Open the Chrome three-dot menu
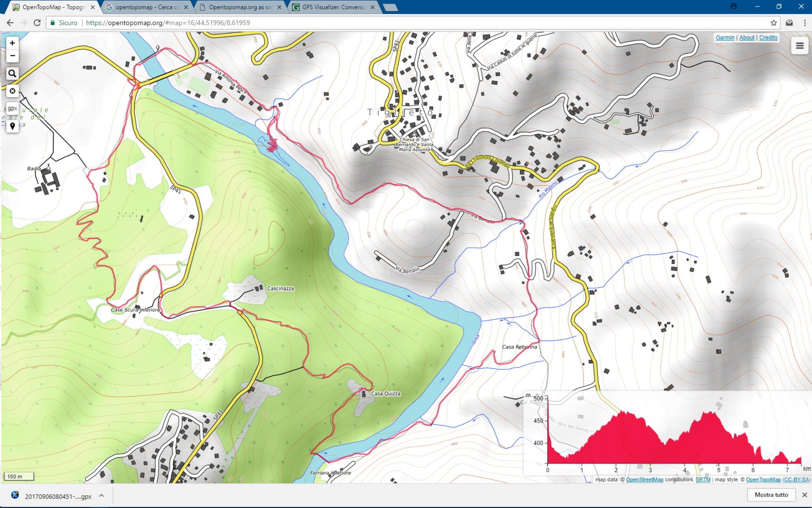The image size is (812, 508). pyautogui.click(x=804, y=23)
